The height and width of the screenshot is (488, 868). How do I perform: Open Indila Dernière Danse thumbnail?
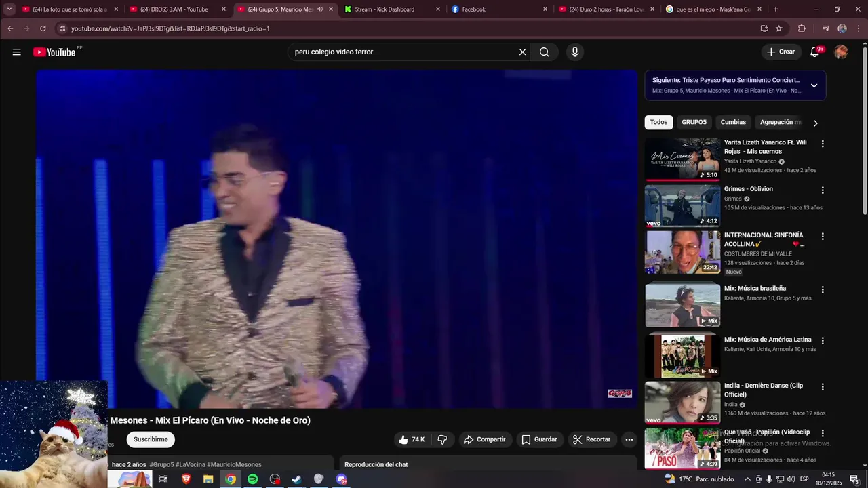click(x=682, y=403)
